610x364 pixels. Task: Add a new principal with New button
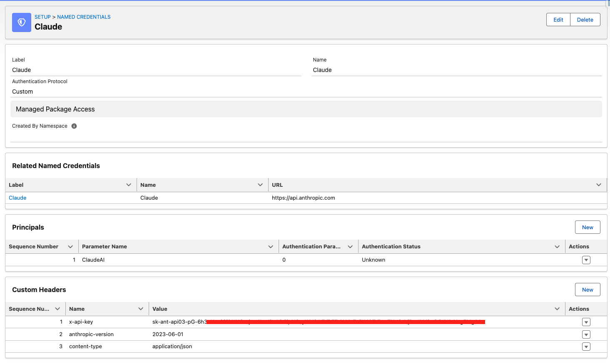[x=588, y=227]
